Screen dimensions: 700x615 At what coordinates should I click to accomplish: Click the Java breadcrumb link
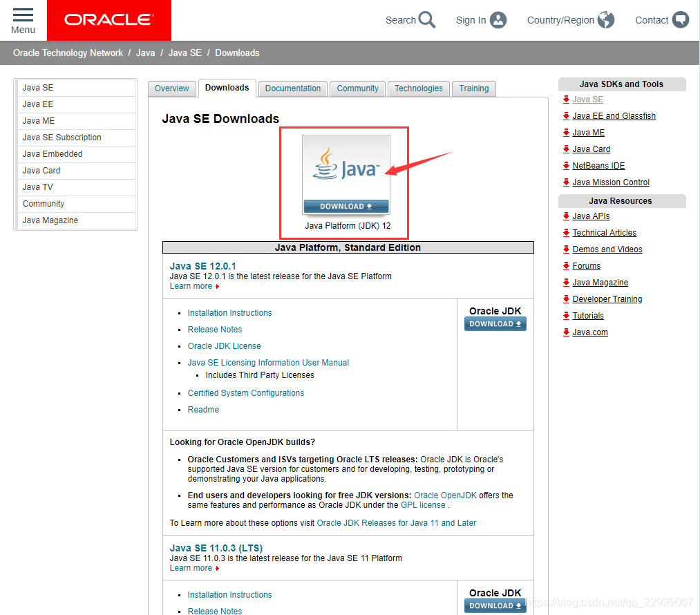click(x=146, y=53)
